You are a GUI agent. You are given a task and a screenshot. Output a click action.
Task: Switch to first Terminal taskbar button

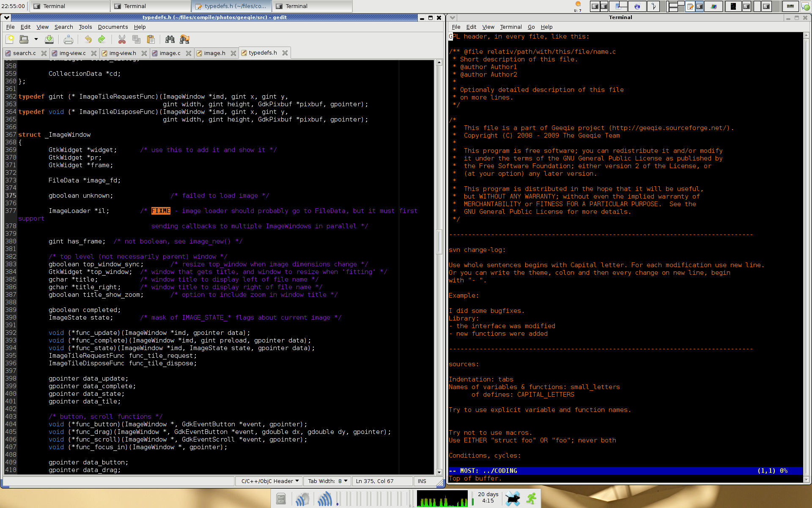coord(70,6)
